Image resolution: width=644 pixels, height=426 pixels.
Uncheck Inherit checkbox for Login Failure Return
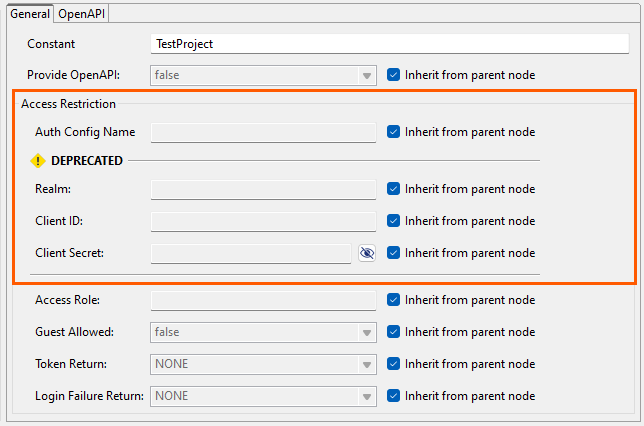pyautogui.click(x=393, y=396)
